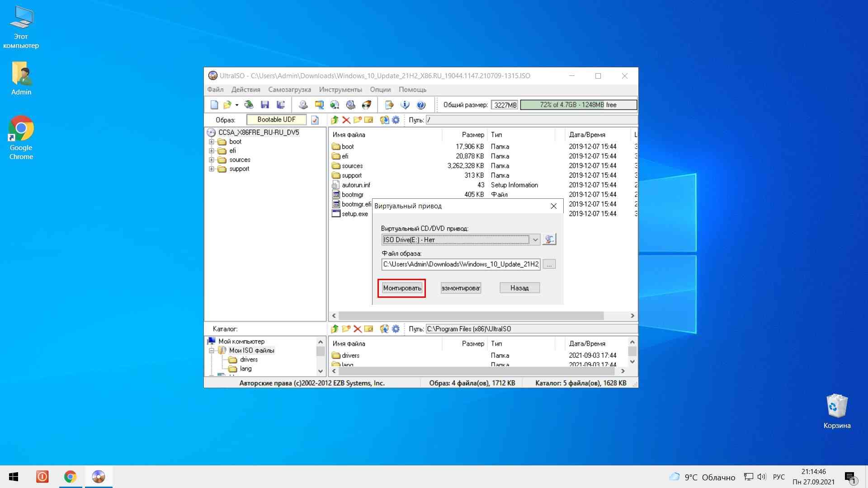Select Мой компьютер in catalog tree

pyautogui.click(x=241, y=342)
